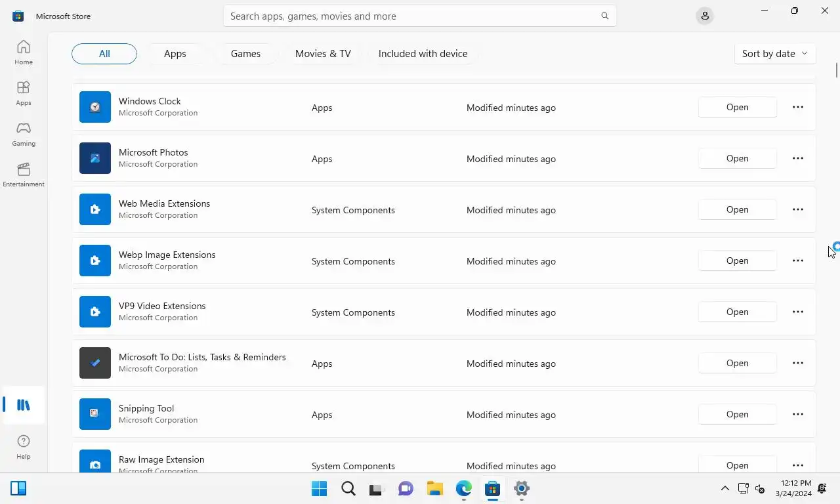The height and width of the screenshot is (504, 840).
Task: Click Open for Raw Image Extension
Action: [738, 465]
